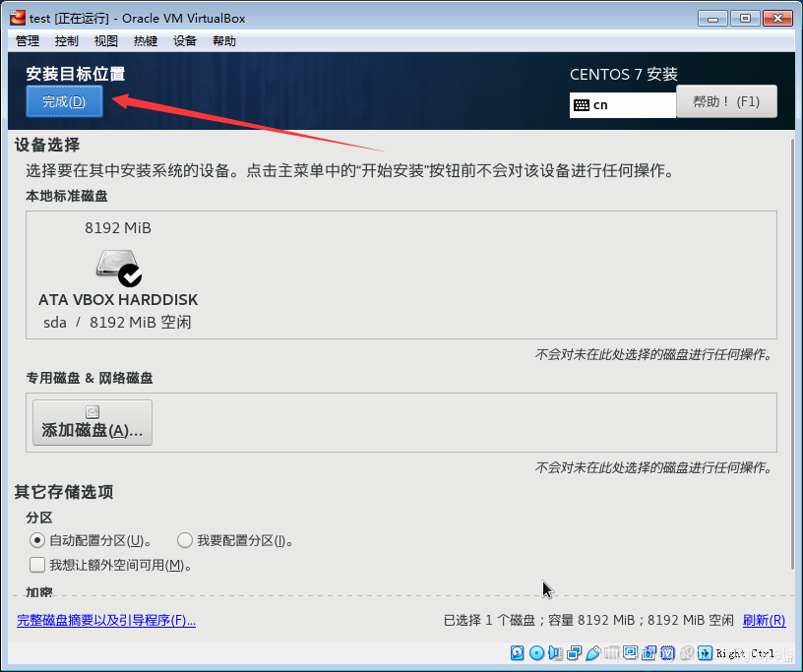The width and height of the screenshot is (803, 672).
Task: Open the 视图 menu
Action: (106, 41)
